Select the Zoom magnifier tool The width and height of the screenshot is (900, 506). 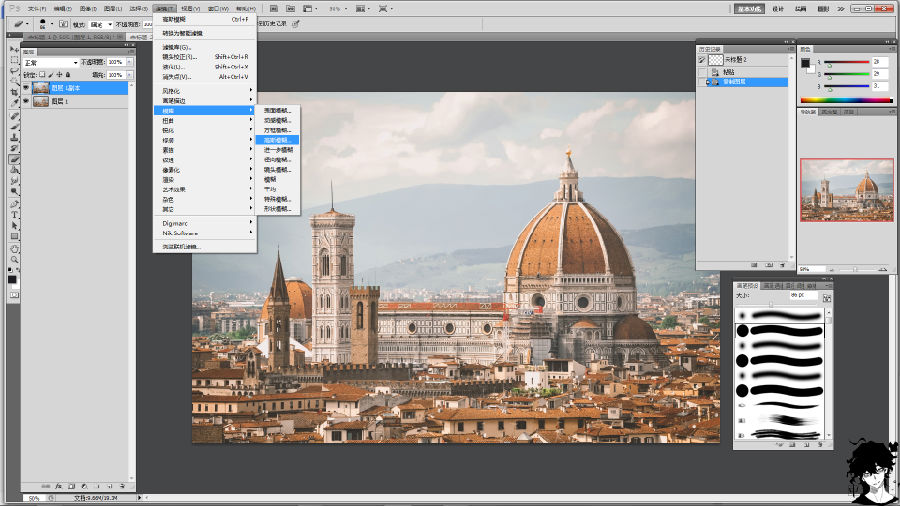click(14, 259)
